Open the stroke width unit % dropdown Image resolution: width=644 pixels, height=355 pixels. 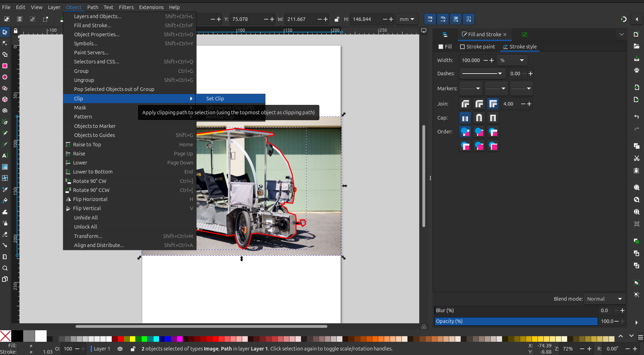(512, 60)
